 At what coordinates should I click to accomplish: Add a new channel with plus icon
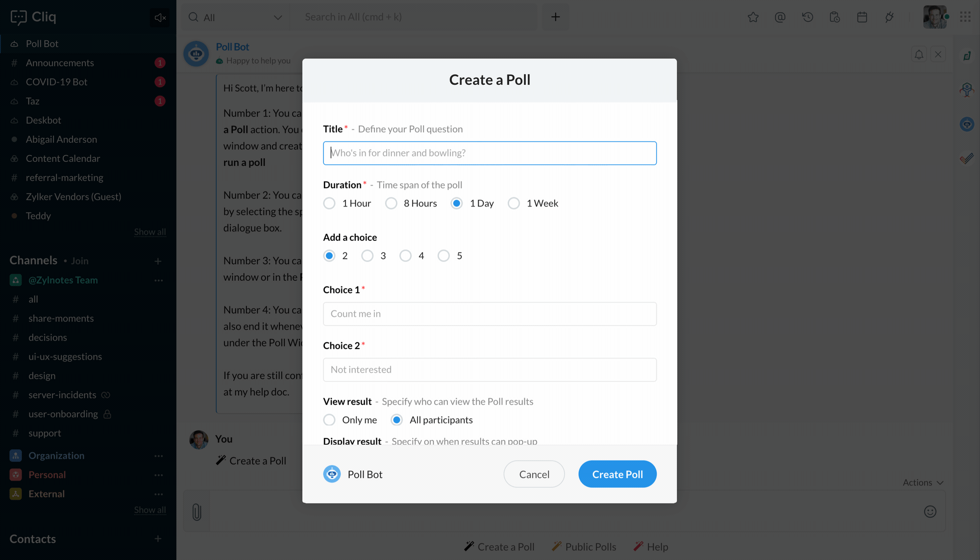pyautogui.click(x=158, y=261)
